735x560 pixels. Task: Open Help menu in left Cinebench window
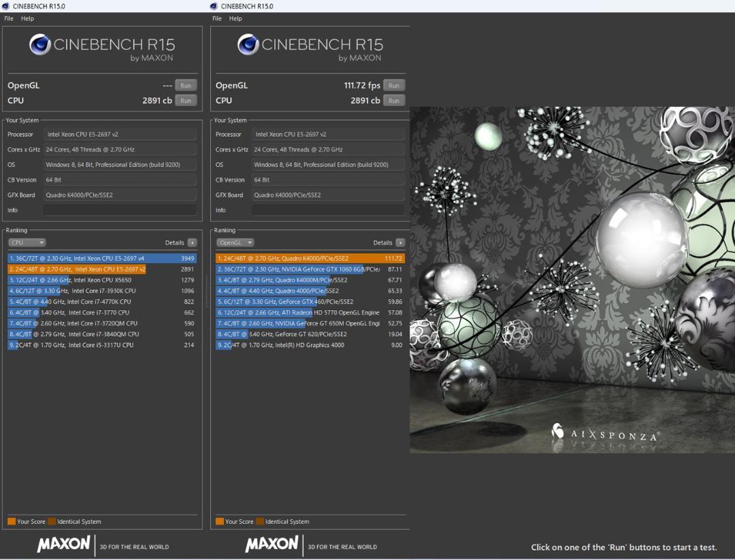(x=27, y=19)
